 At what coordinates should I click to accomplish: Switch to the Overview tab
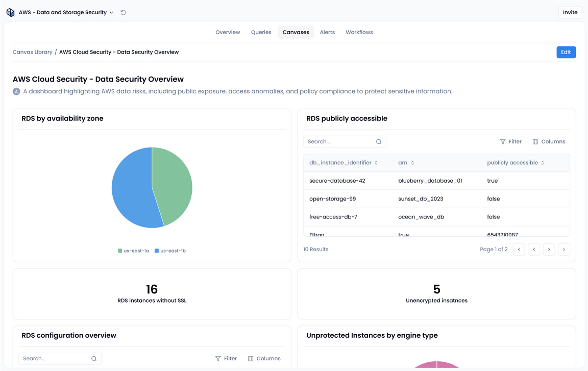(228, 32)
